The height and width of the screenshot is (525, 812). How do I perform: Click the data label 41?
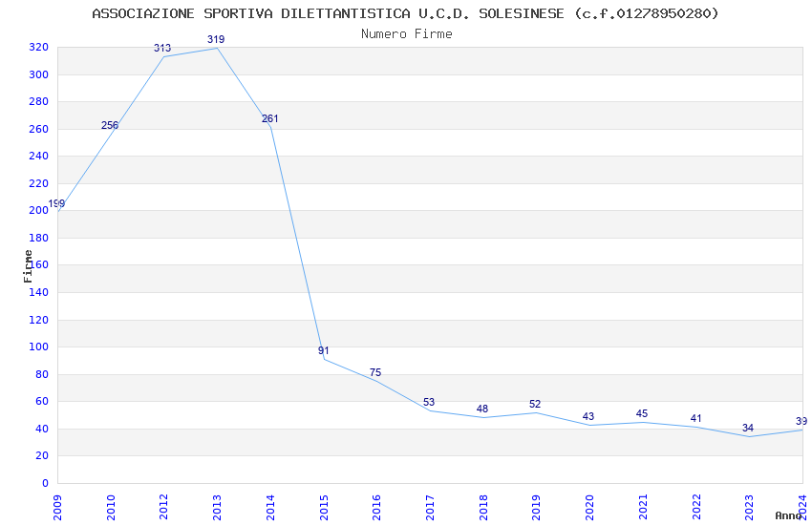pyautogui.click(x=695, y=418)
